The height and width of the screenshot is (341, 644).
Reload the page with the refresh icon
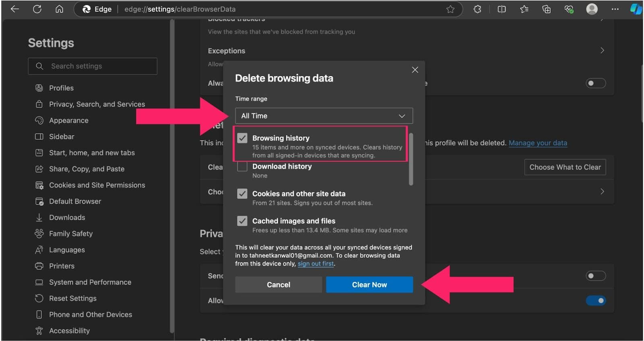coord(37,9)
